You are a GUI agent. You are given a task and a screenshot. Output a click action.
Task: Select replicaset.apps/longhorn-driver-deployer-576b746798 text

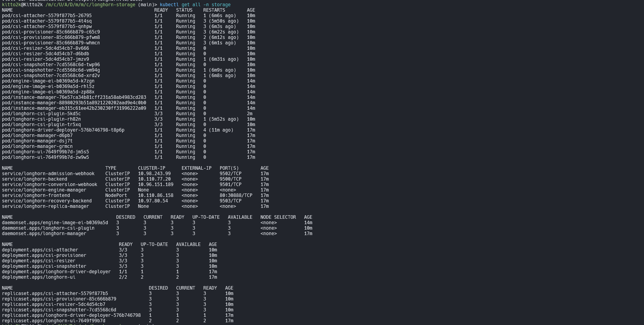(x=71, y=315)
